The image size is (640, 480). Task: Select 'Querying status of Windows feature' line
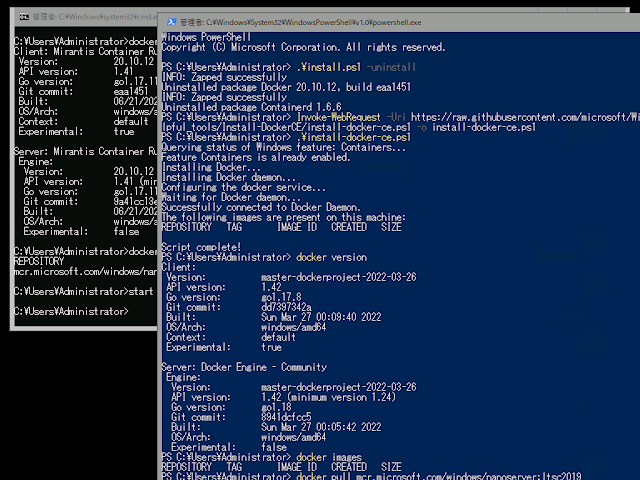click(284, 147)
